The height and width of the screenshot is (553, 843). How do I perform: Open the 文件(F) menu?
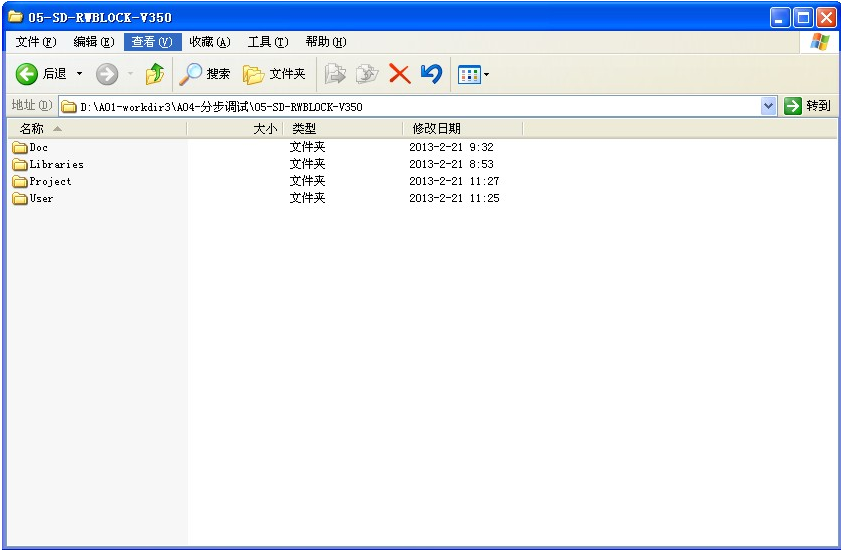pos(35,42)
